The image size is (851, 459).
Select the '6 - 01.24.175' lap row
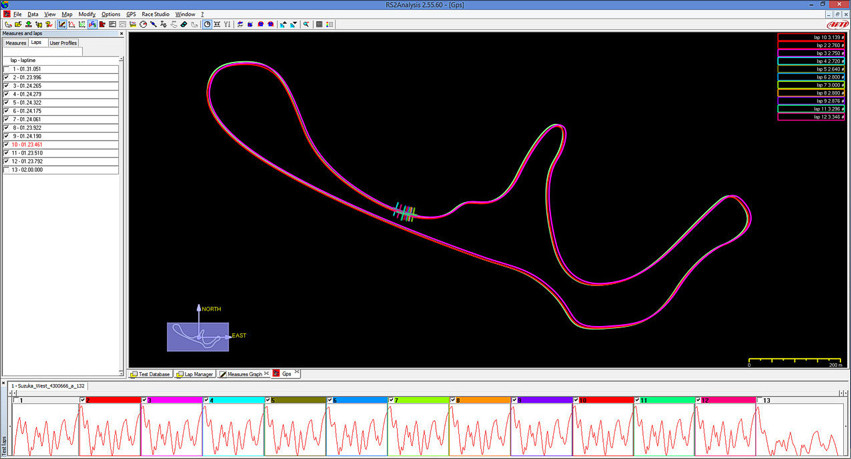click(x=61, y=111)
